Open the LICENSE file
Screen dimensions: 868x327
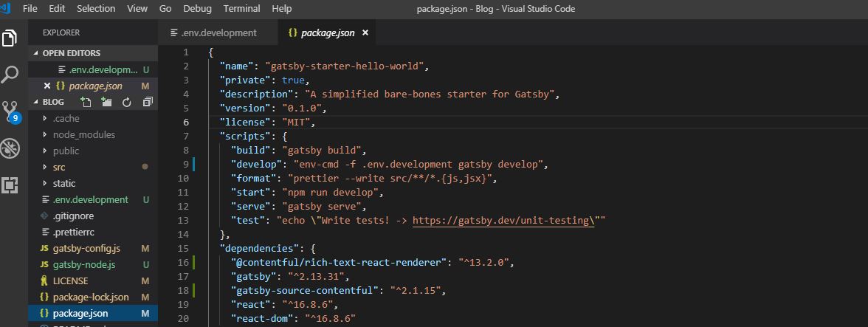[x=92, y=280]
